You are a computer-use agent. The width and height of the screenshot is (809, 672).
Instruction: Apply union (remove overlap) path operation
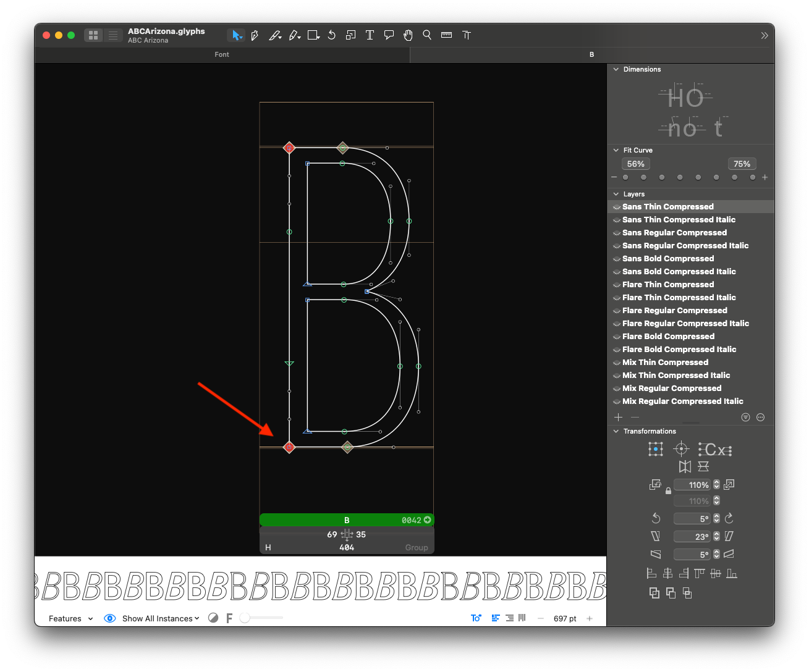coord(654,593)
